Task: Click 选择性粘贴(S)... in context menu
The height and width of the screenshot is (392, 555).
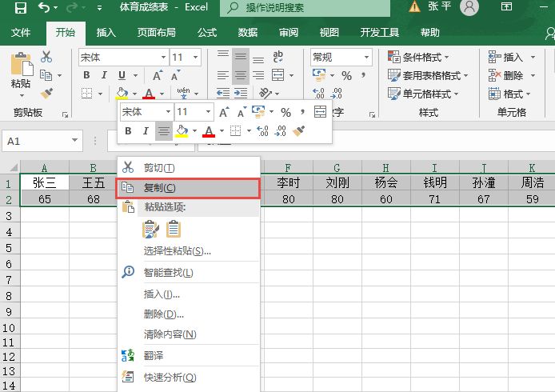Action: [177, 251]
